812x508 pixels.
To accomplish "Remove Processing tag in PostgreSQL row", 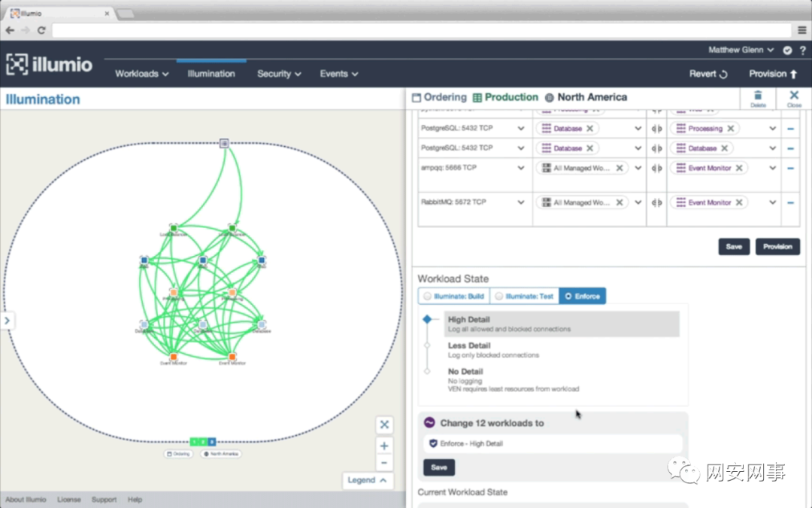I will pos(729,129).
